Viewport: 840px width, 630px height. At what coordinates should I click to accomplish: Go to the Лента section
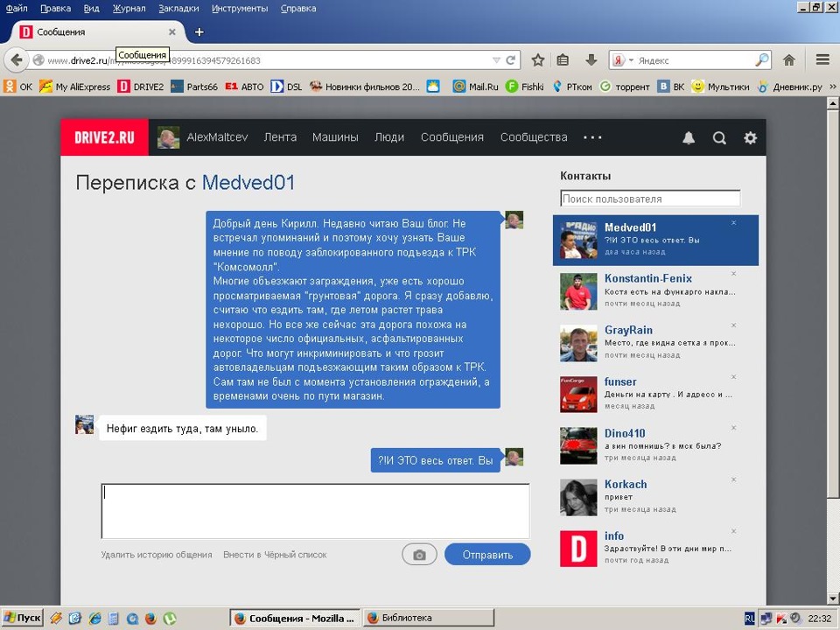pyautogui.click(x=280, y=137)
